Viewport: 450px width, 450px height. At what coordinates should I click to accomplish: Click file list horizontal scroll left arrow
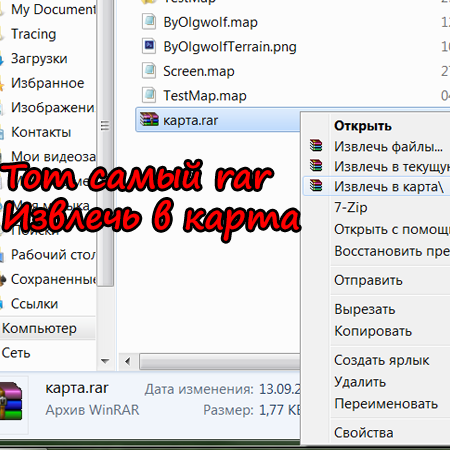click(127, 361)
